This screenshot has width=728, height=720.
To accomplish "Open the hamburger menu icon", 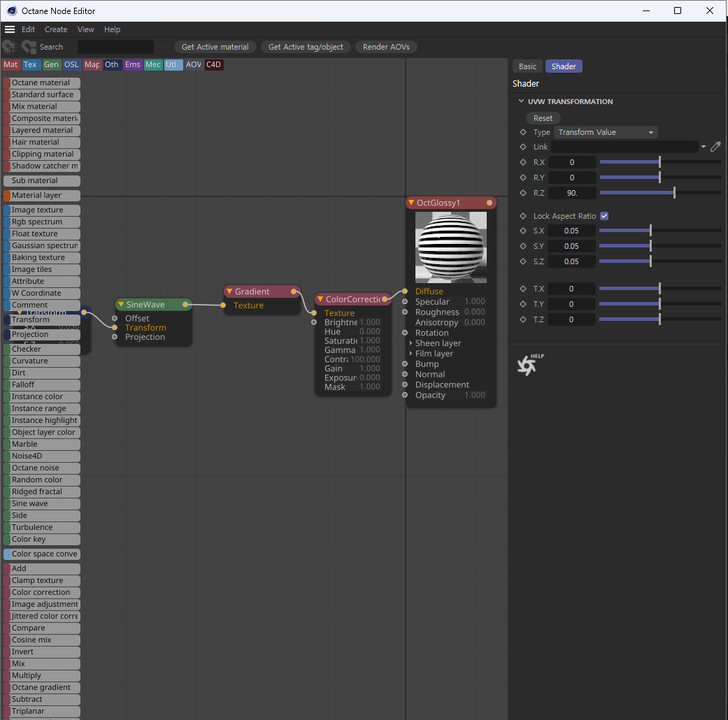I will coord(10,29).
